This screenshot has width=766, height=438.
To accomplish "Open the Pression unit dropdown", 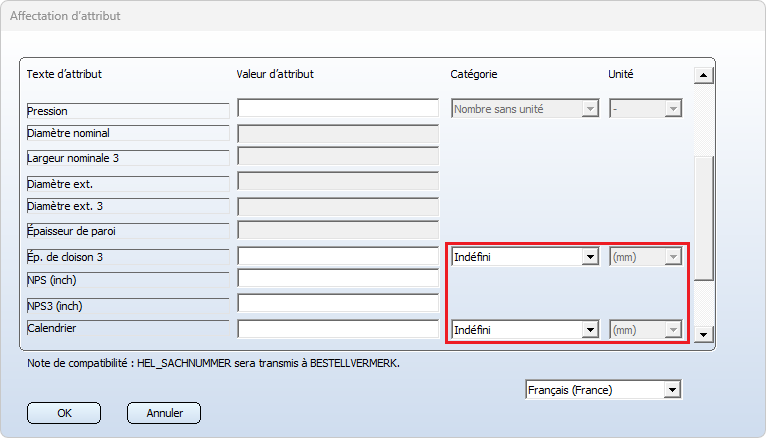I will 646,109.
